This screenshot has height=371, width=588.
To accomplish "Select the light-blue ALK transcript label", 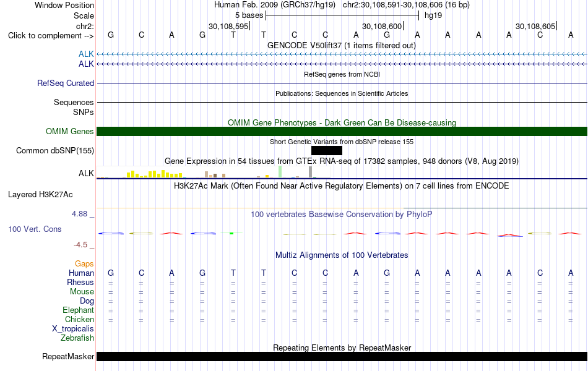I will pyautogui.click(x=86, y=54).
